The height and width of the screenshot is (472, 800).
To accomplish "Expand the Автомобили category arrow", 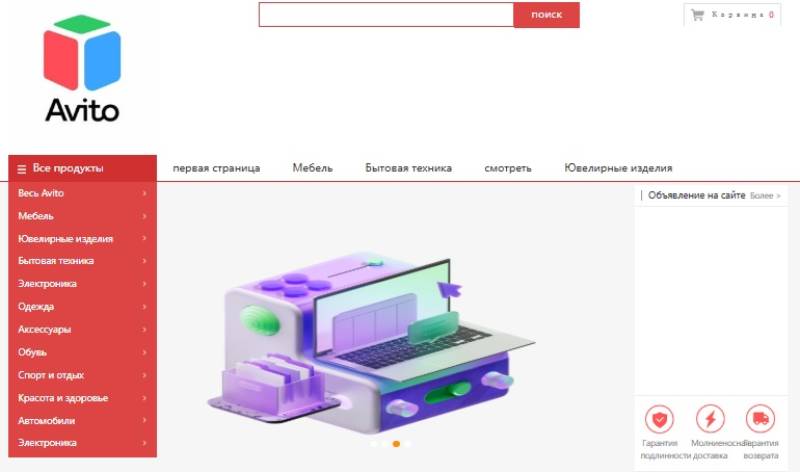I will 144,420.
